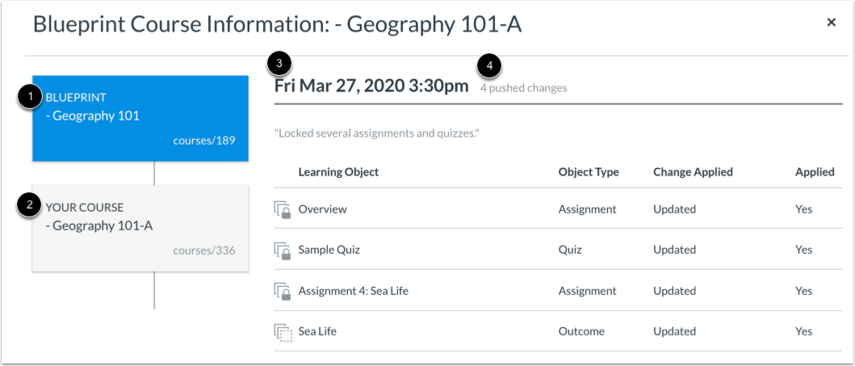The width and height of the screenshot is (855, 366).
Task: Click the lock icon for Assignment 4: Sea Life
Action: [x=282, y=291]
